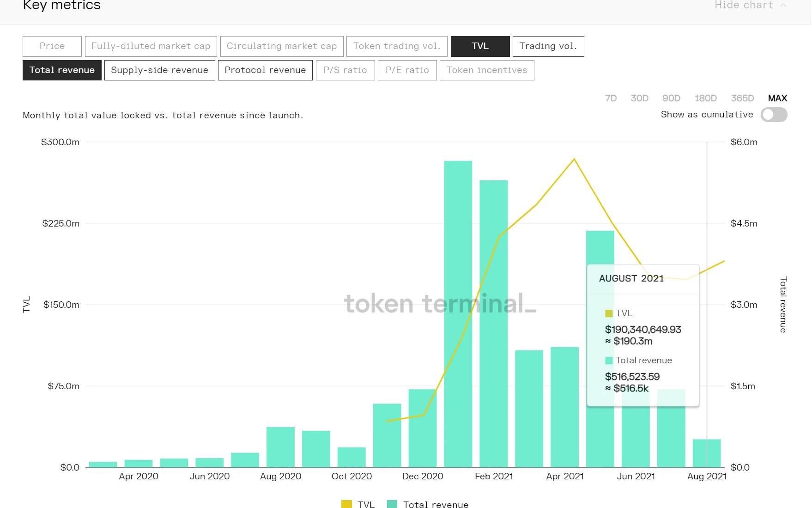Select the MAX time range

[777, 98]
